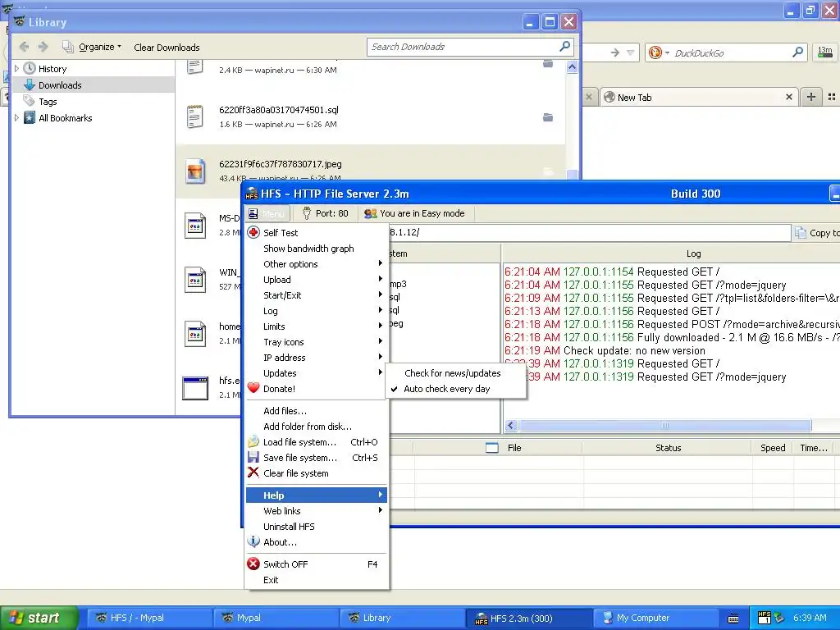Click the Easy mode users icon
The width and height of the screenshot is (840, 630).
(370, 213)
